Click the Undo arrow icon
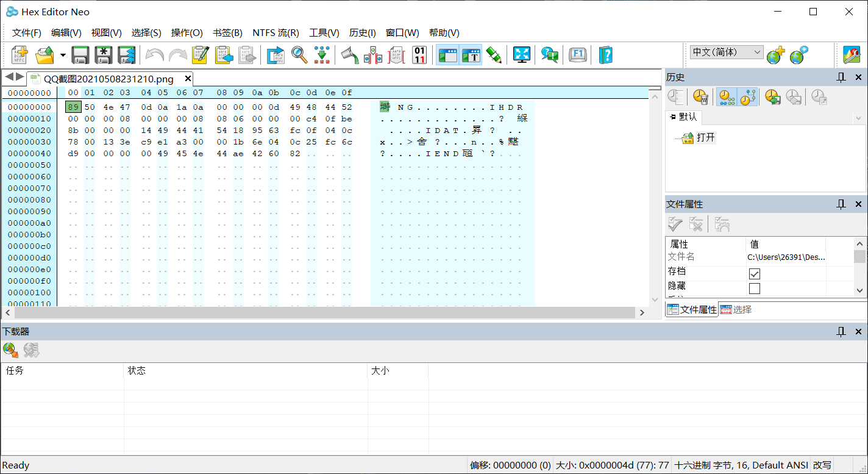This screenshot has width=868, height=474. click(155, 55)
